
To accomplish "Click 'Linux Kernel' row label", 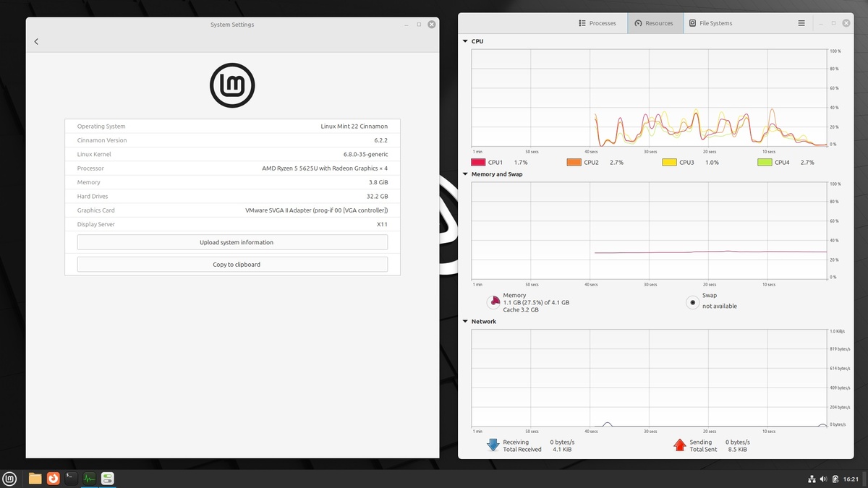I will coord(94,154).
